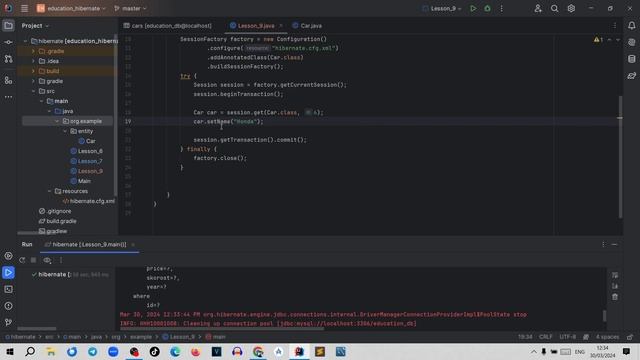Toggle scroll to end of console
The image size is (640, 360).
(x=615, y=286)
